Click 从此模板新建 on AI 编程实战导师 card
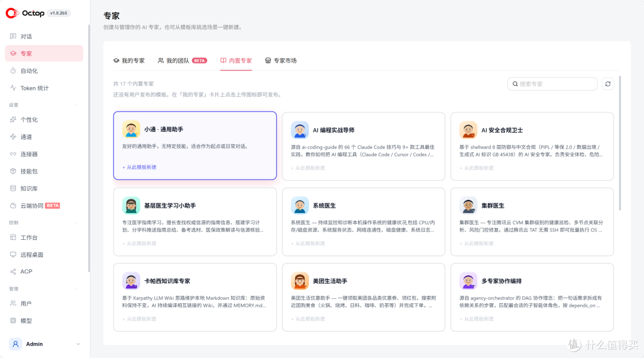Image resolution: width=644 pixels, height=358 pixels. tap(308, 168)
